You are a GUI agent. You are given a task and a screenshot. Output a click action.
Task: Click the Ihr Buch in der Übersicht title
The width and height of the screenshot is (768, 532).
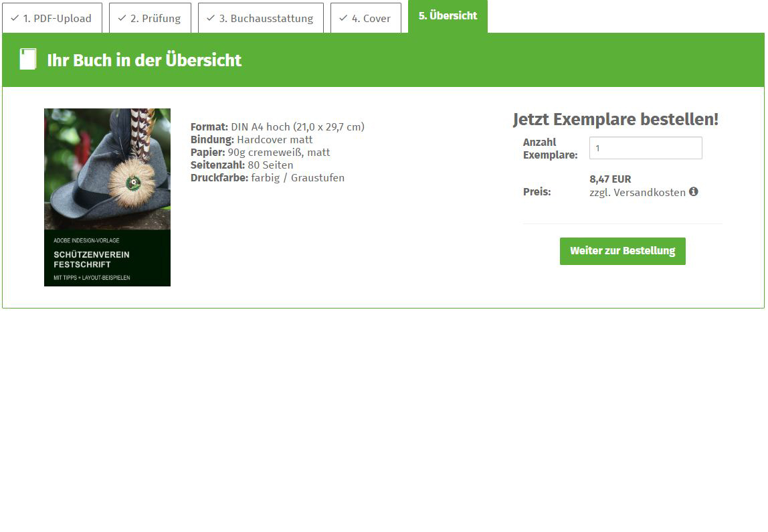[144, 60]
